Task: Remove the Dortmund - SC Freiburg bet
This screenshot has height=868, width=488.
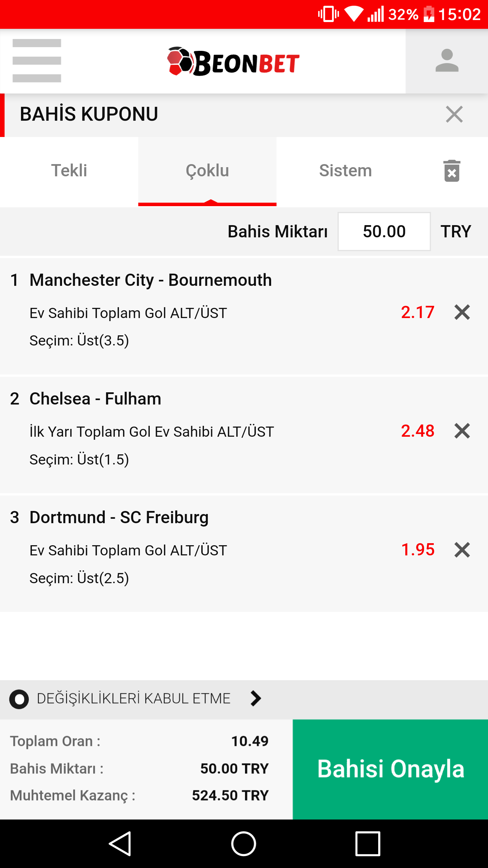Action: click(462, 550)
